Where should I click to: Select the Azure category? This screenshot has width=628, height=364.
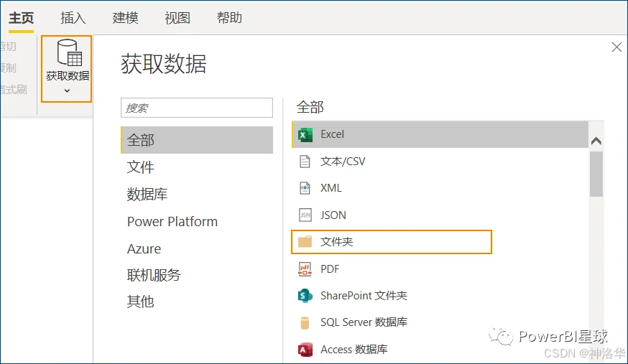(x=144, y=249)
